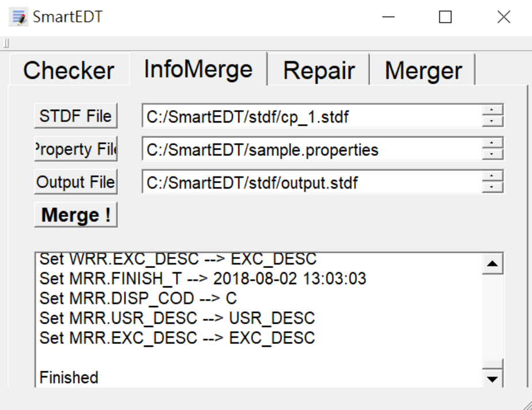Click down arrow of output path field
532x410 pixels.
492,188
